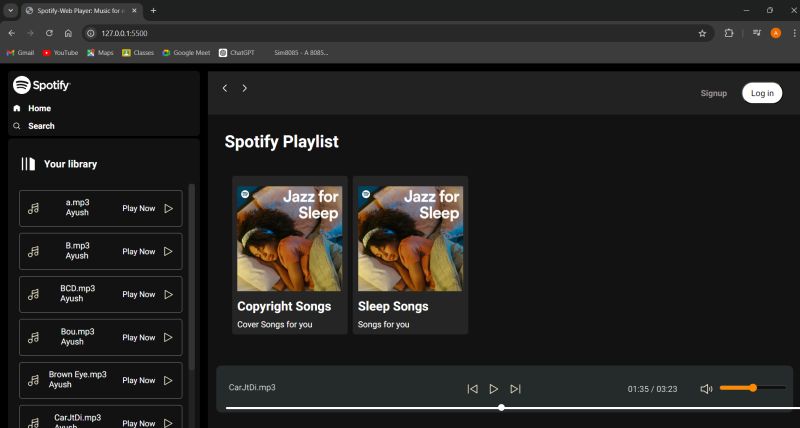Navigate forward with the right chevron
800x428 pixels.
[x=244, y=88]
